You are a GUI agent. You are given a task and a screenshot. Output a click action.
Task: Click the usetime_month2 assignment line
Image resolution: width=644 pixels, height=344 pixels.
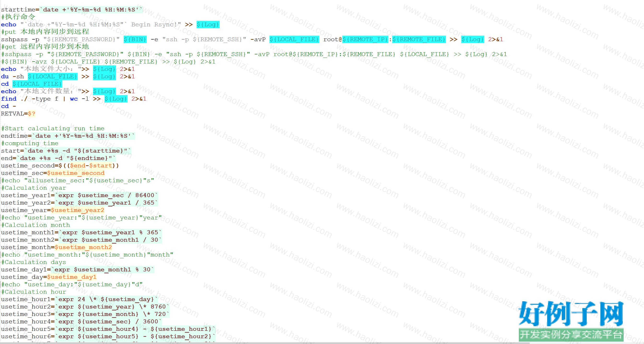click(x=82, y=240)
